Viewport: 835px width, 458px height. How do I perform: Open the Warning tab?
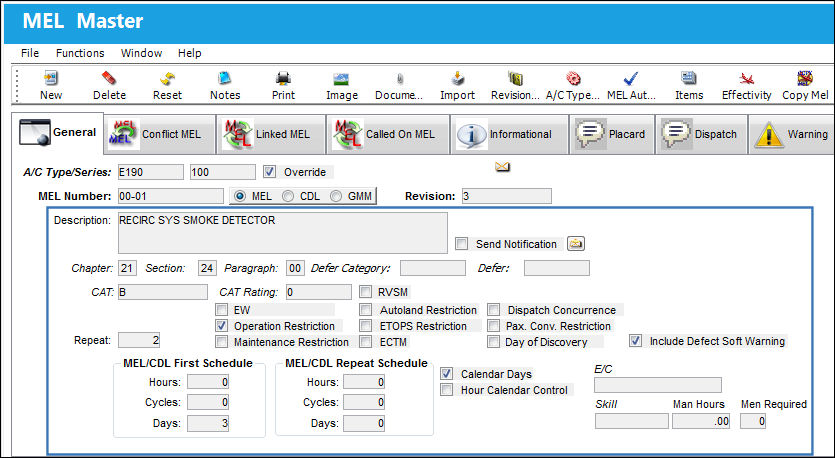click(791, 134)
